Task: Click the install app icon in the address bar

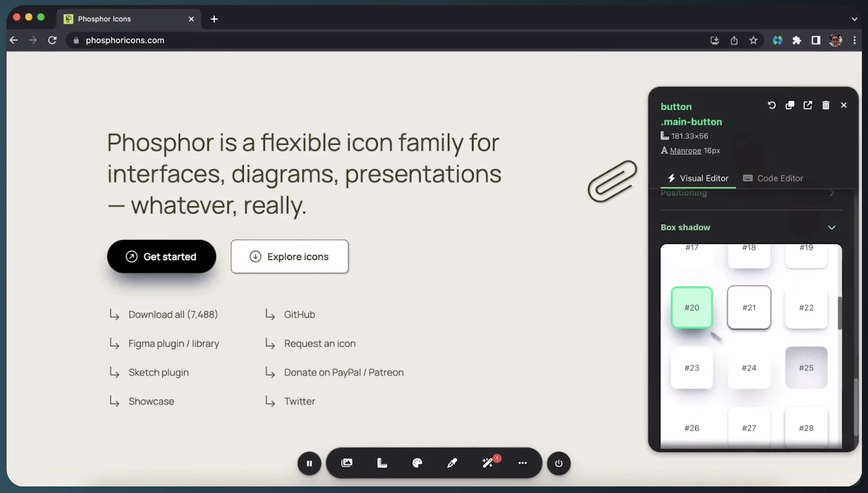Action: [715, 40]
